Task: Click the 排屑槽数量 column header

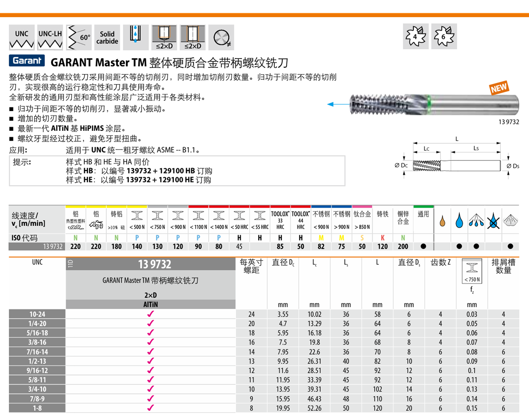Action: [503, 266]
